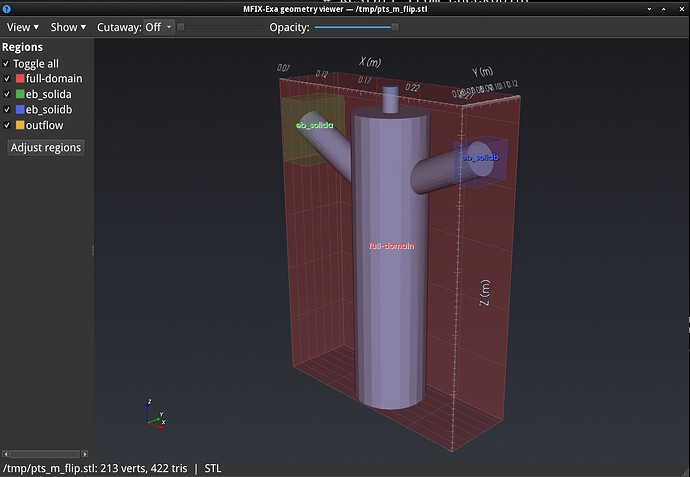Click the blue eb_solidb color swatch
Image resolution: width=690 pixels, height=477 pixels.
pyautogui.click(x=20, y=110)
